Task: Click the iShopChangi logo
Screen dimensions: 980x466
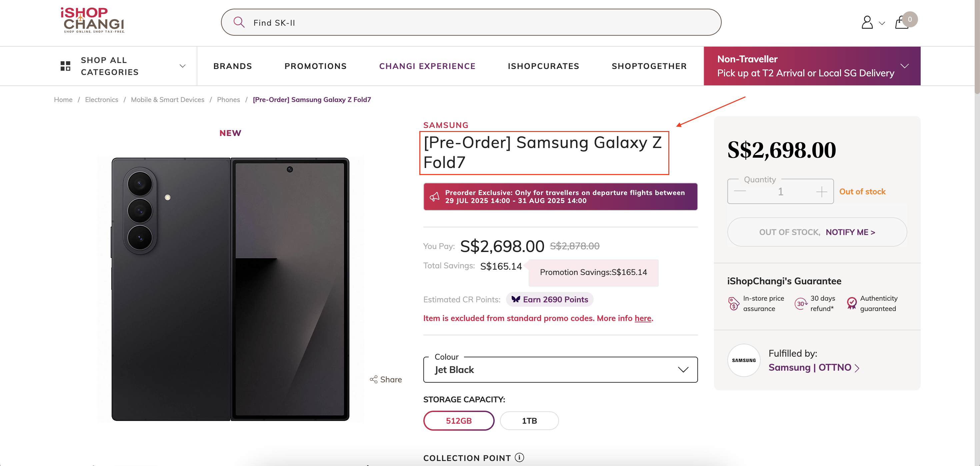Action: [92, 20]
